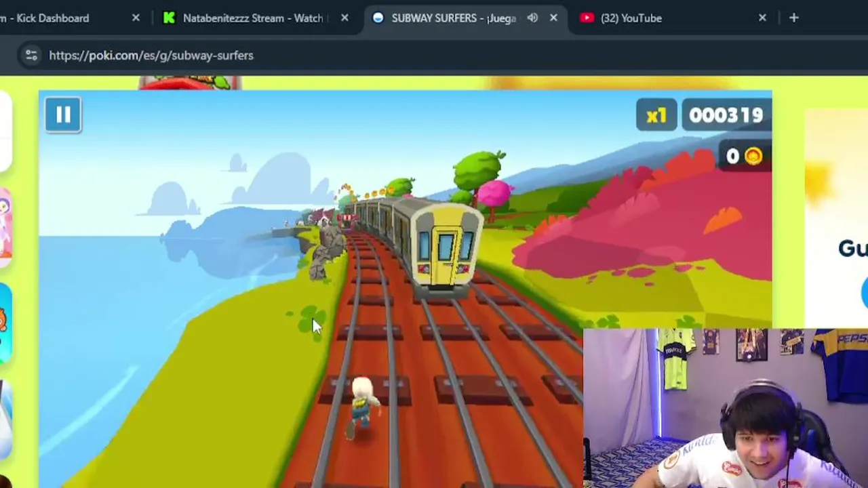Screen dimensions: 868x488
Task: Mute audio on the Subway Surfers tab
Action: pos(532,18)
